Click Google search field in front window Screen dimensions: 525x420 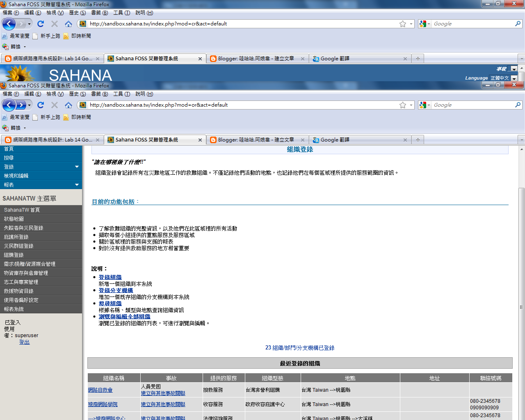pyautogui.click(x=472, y=105)
